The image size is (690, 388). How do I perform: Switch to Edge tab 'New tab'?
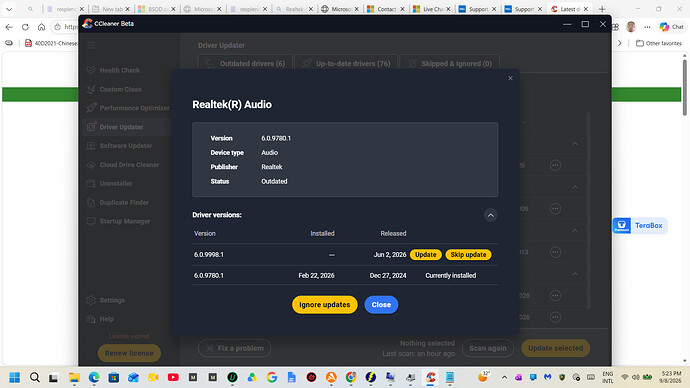click(x=111, y=9)
